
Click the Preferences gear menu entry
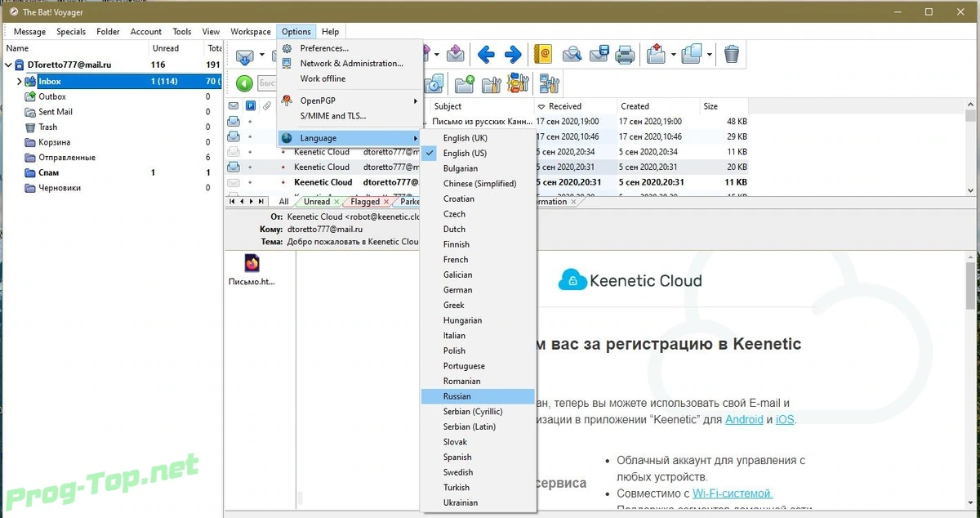click(x=350, y=48)
